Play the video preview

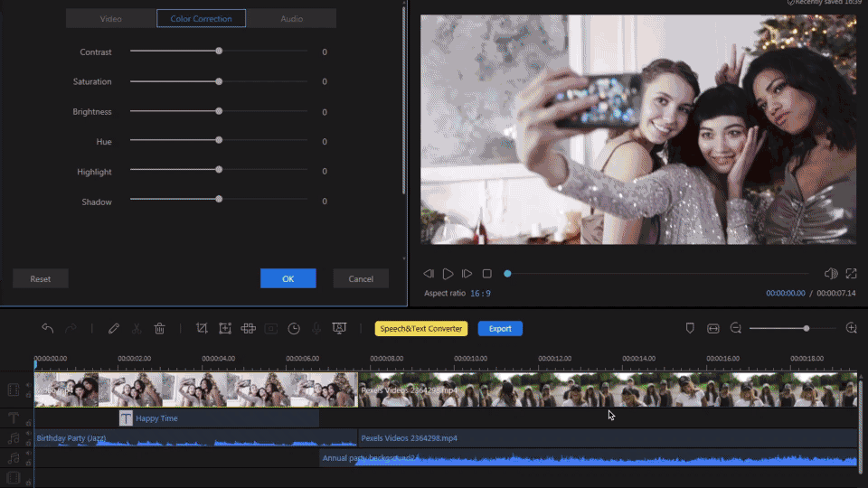pos(448,273)
